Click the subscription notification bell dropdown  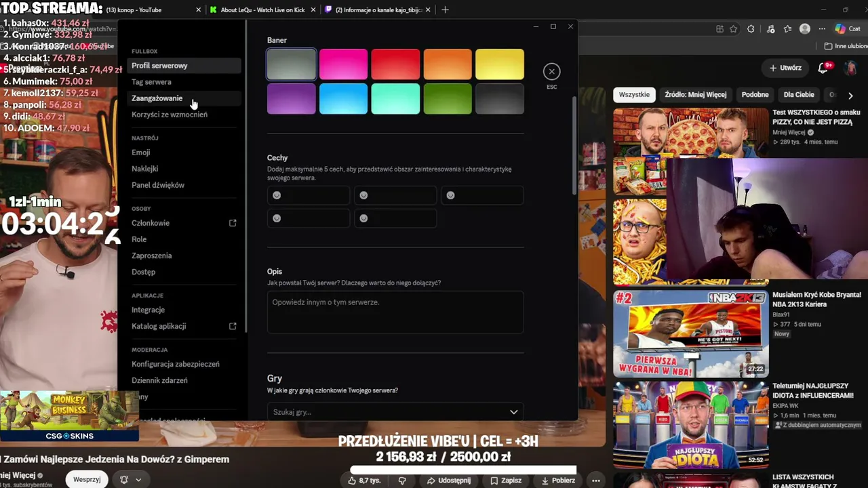[130, 479]
